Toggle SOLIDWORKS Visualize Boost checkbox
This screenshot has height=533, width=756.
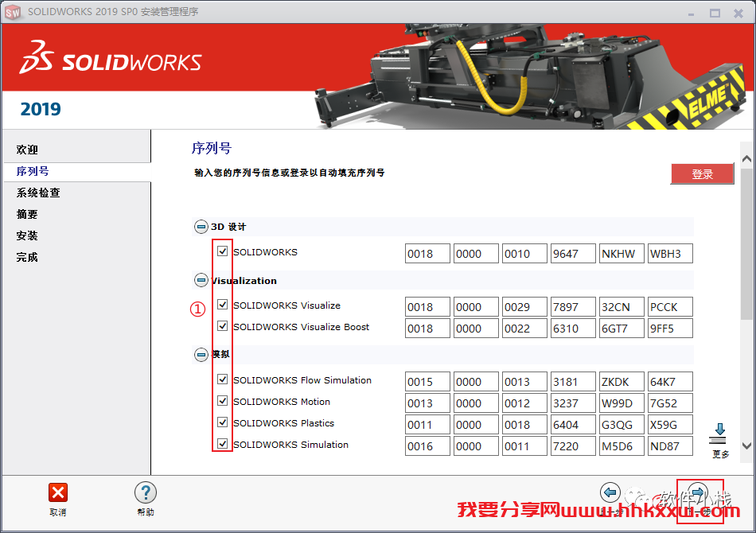pos(222,326)
